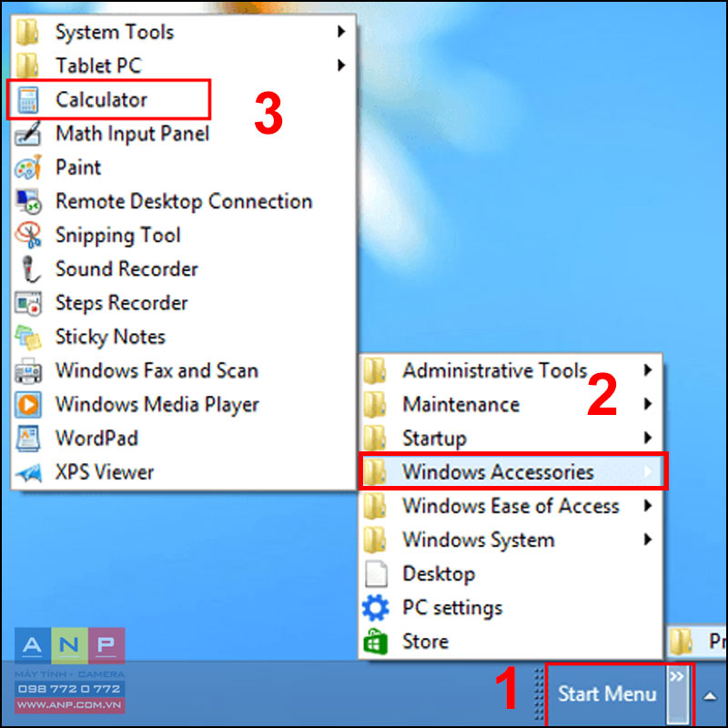Click the Windows Media Player icon
This screenshot has width=728, height=728.
pos(28,405)
